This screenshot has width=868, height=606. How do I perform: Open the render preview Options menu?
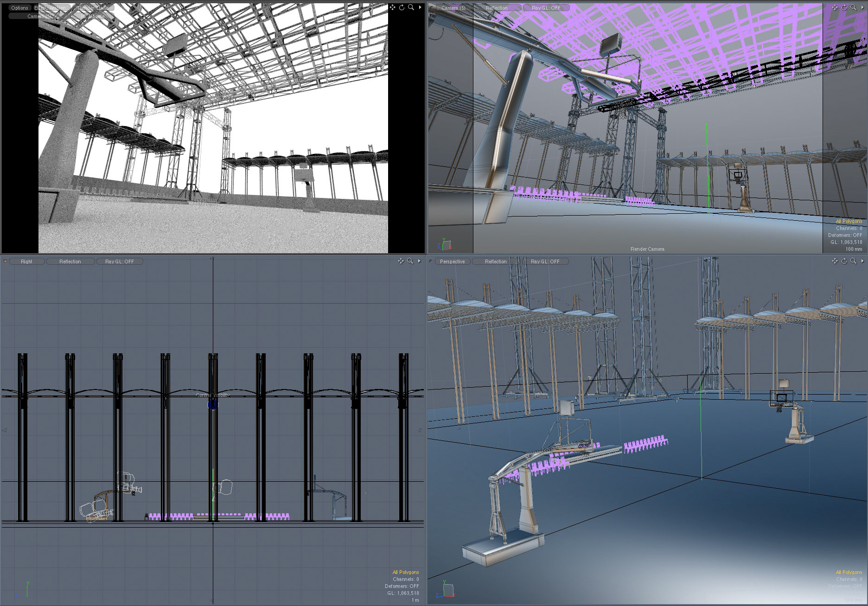[19, 8]
